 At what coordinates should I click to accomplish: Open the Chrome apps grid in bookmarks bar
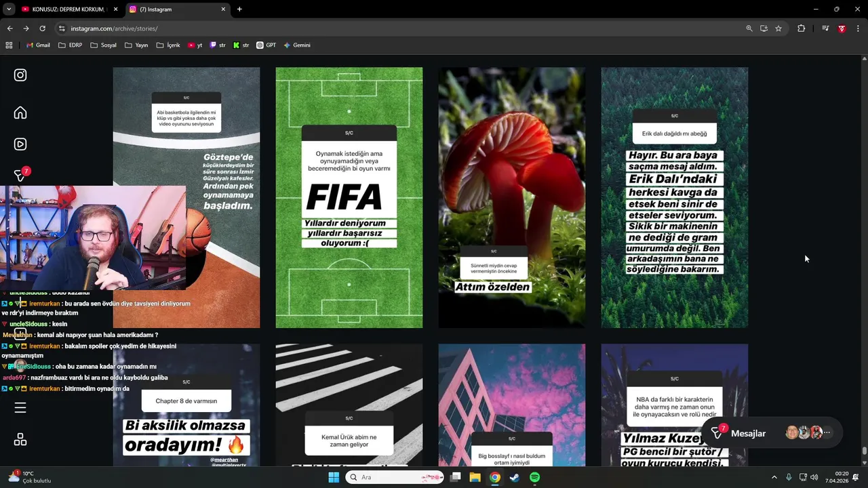pyautogui.click(x=9, y=45)
